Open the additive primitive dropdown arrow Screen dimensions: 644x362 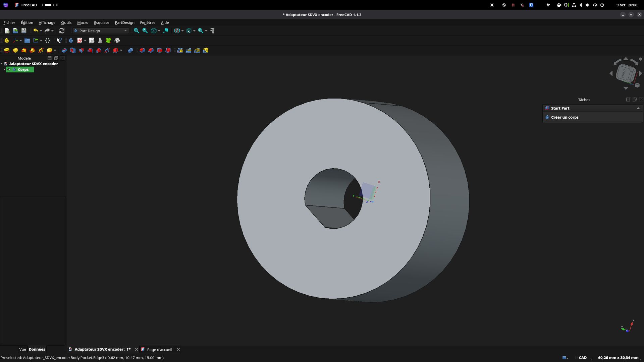pos(55,50)
